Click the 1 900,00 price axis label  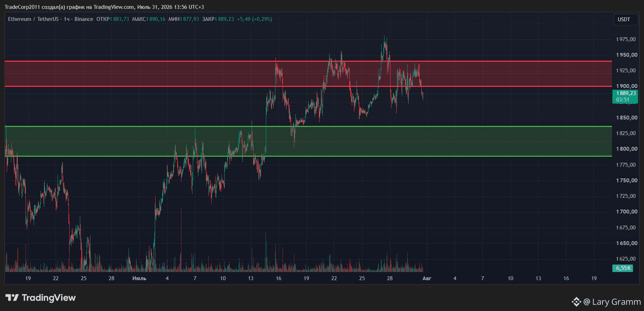(x=627, y=86)
